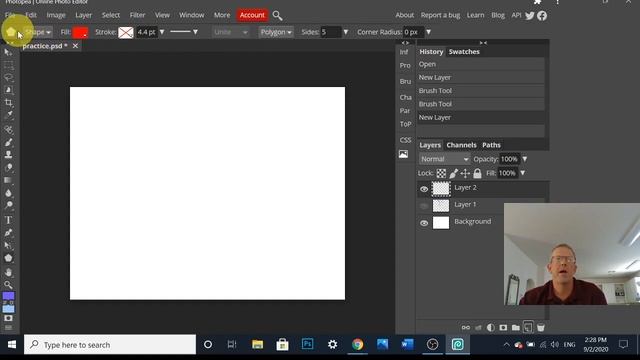Viewport: 640px width, 360px height.
Task: Switch to the Paths tab
Action: pyautogui.click(x=491, y=145)
